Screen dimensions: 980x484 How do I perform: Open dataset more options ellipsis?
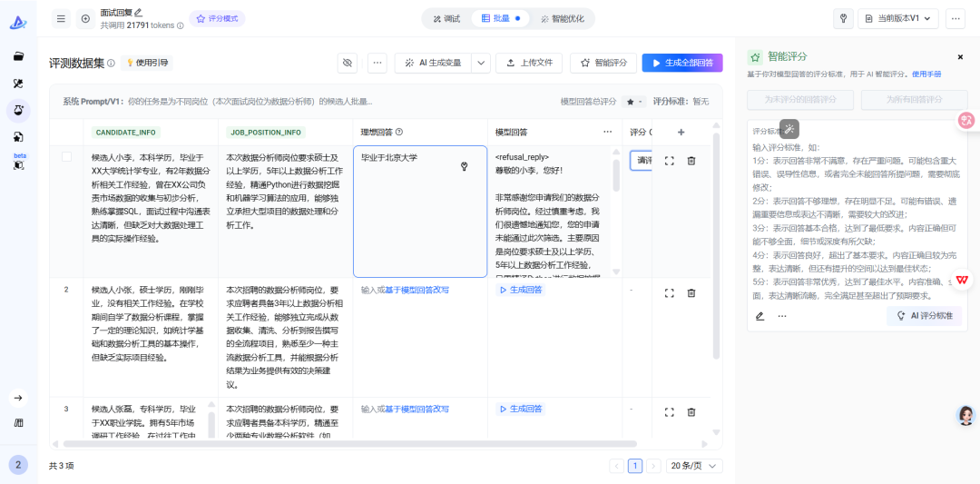[377, 63]
